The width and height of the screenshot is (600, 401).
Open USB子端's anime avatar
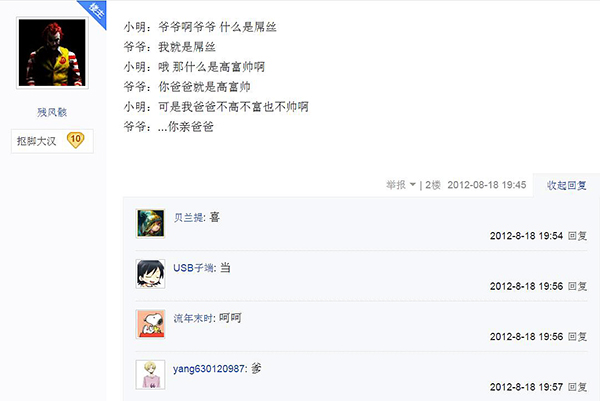pos(150,274)
